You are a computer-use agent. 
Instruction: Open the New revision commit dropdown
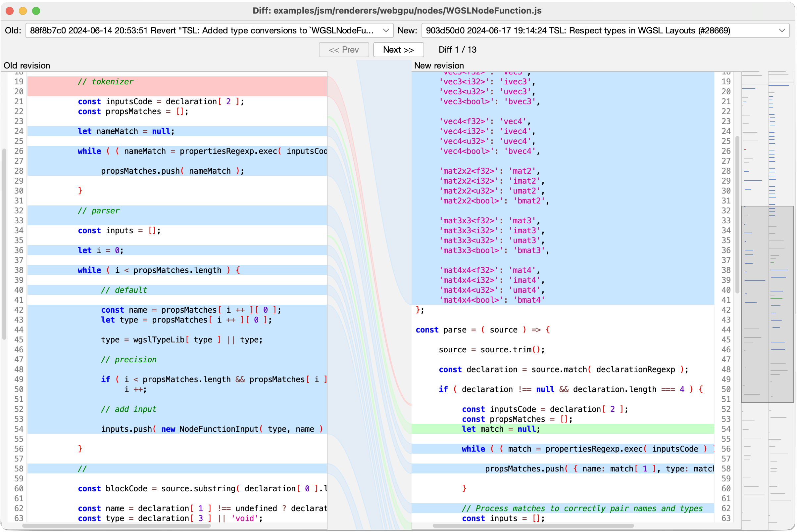click(x=605, y=30)
